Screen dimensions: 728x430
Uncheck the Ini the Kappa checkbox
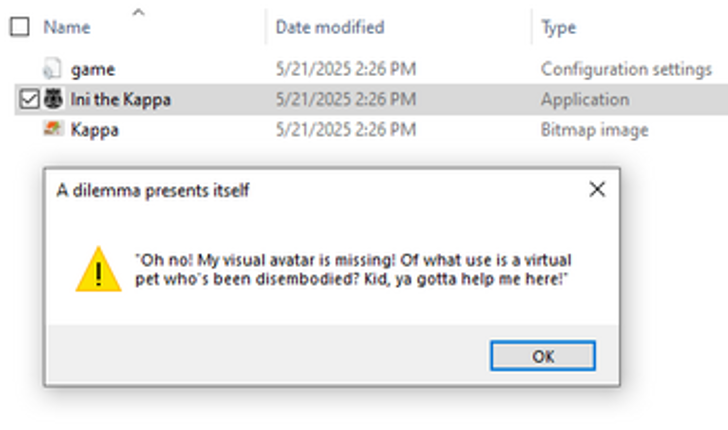(28, 100)
